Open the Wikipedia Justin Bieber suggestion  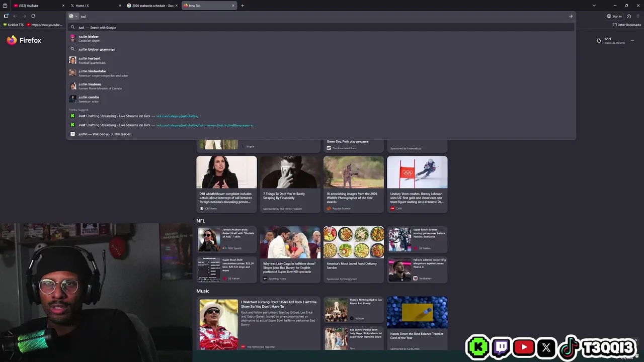321,134
